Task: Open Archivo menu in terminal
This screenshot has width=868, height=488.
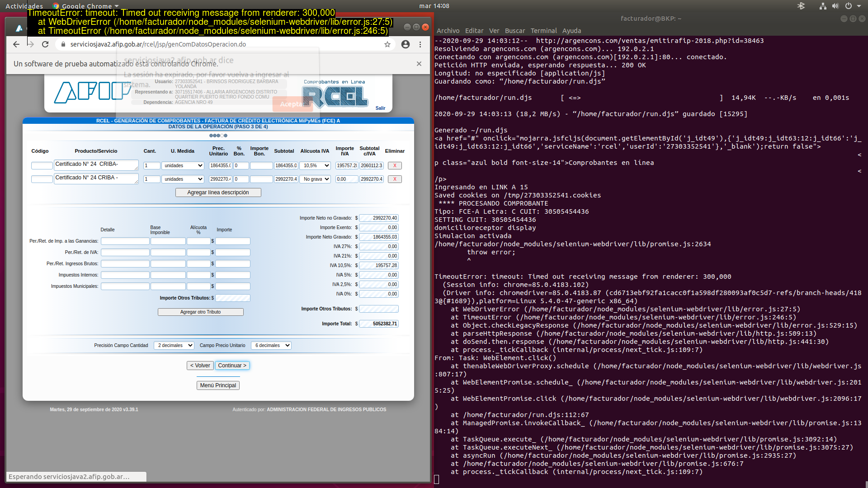Action: (x=448, y=31)
